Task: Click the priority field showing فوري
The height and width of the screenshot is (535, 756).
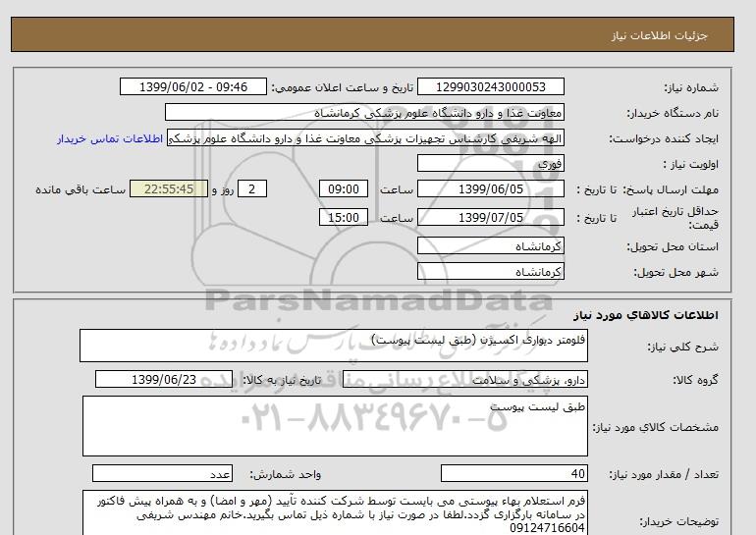Action: [x=490, y=164]
